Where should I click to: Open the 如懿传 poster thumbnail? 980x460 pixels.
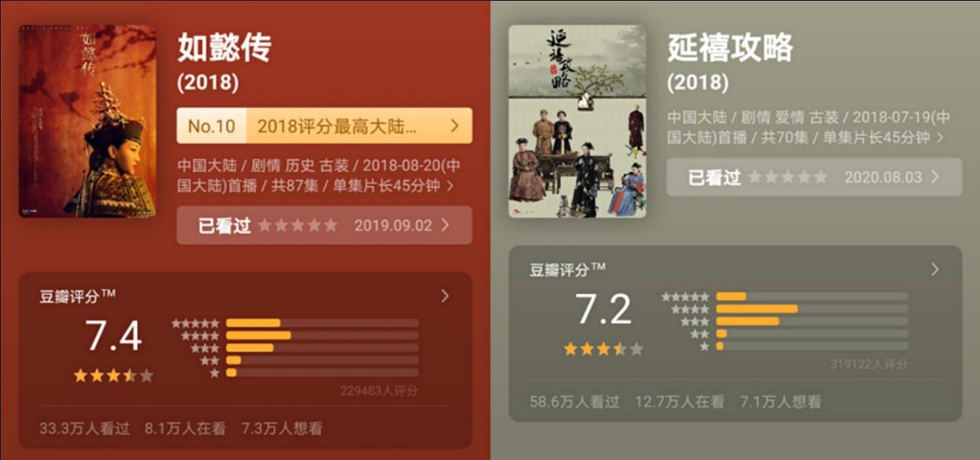pos(88,121)
